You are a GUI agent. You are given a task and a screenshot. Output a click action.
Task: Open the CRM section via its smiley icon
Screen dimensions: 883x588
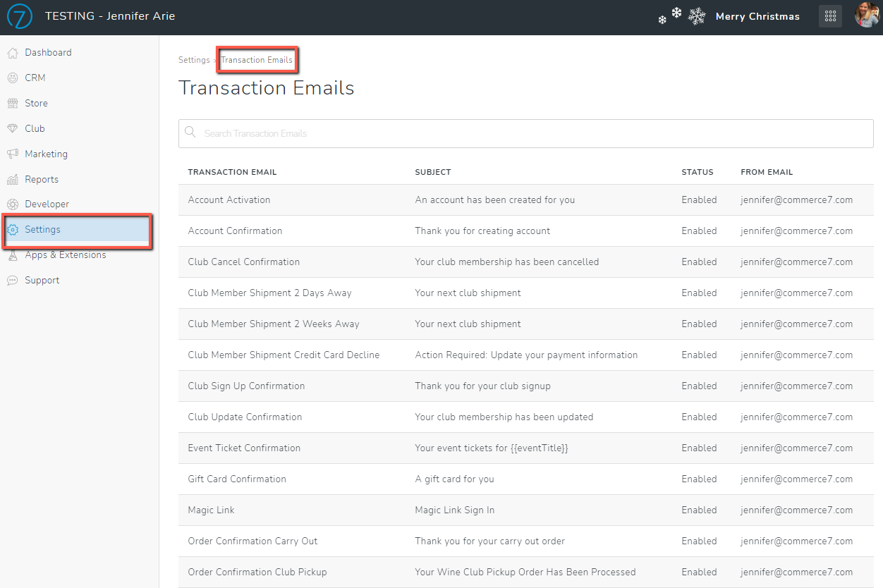click(12, 78)
